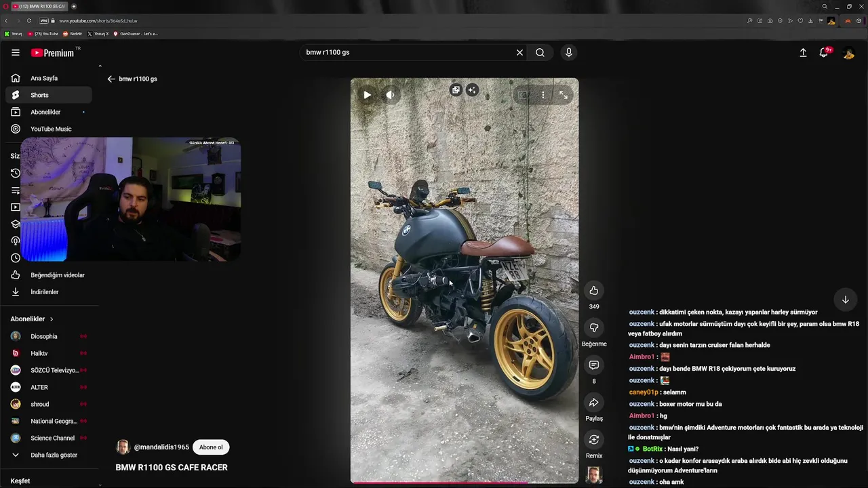Open the (25) YouTube bookmark
868x488 pixels.
pyautogui.click(x=43, y=33)
